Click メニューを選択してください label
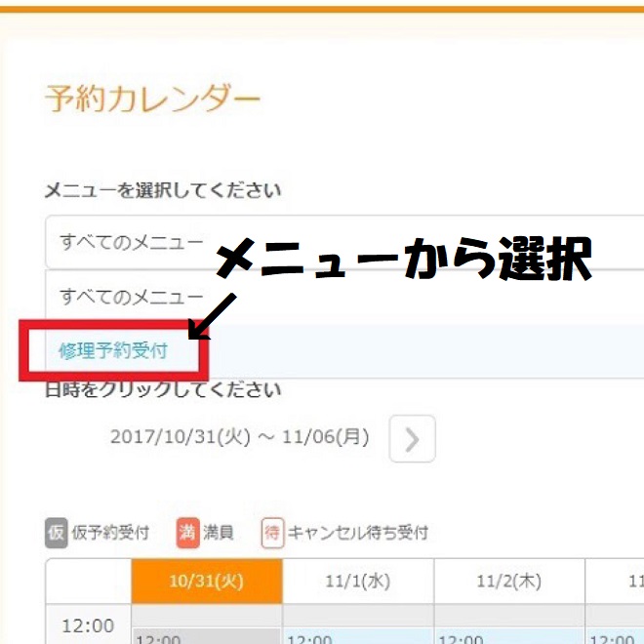 tap(163, 190)
